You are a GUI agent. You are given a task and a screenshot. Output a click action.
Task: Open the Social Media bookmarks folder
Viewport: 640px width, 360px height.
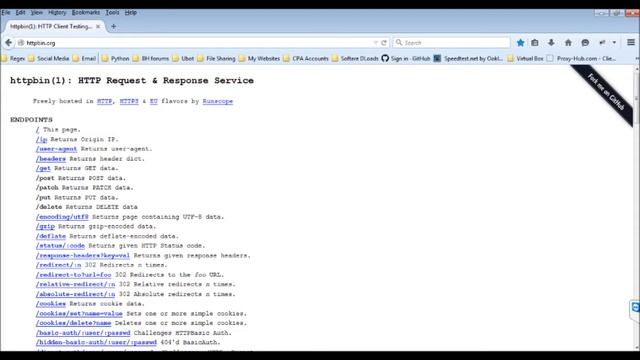[49, 58]
